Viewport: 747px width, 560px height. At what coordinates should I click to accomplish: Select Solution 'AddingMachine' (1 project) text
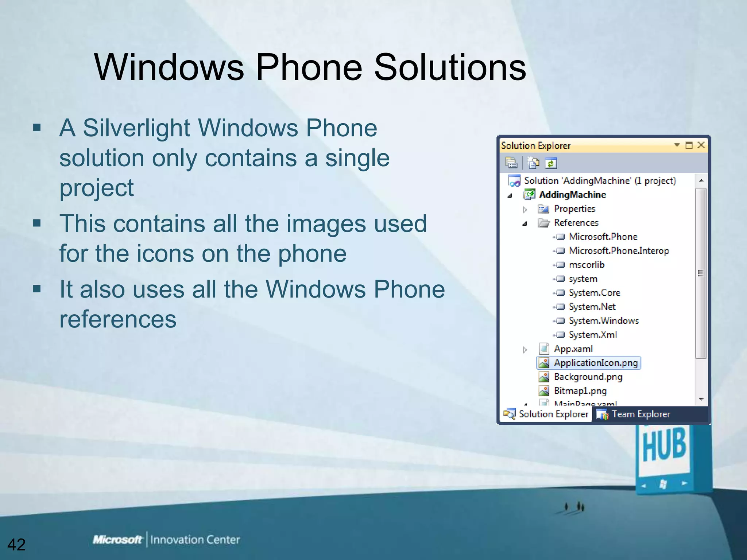pyautogui.click(x=600, y=181)
